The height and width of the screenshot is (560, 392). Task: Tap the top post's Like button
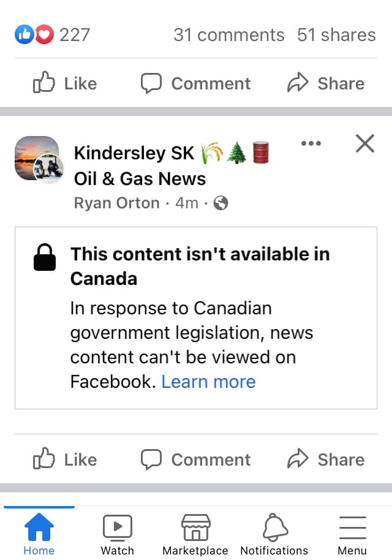pyautogui.click(x=65, y=83)
